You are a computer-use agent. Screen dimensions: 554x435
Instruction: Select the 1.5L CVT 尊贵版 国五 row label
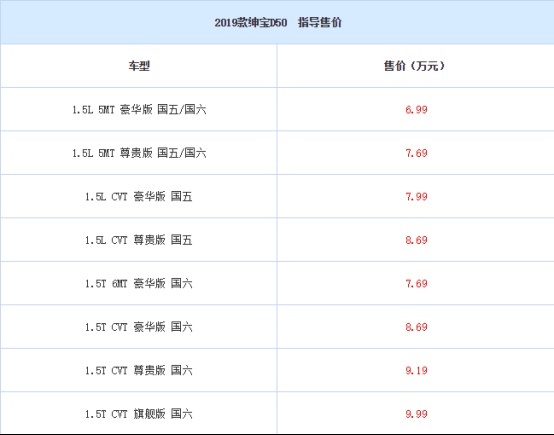tap(139, 240)
